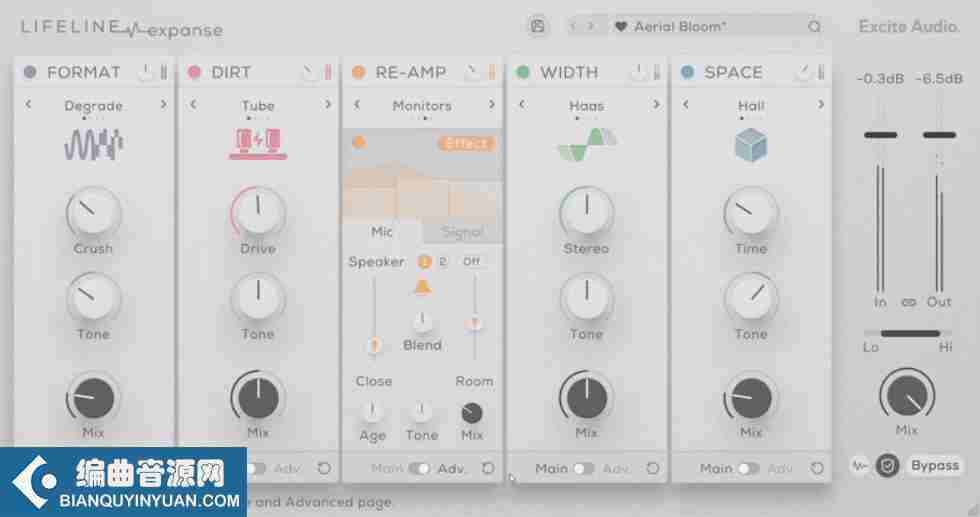The height and width of the screenshot is (517, 980).
Task: Go to previous DIRT algorithm before Tube
Action: coord(192,104)
